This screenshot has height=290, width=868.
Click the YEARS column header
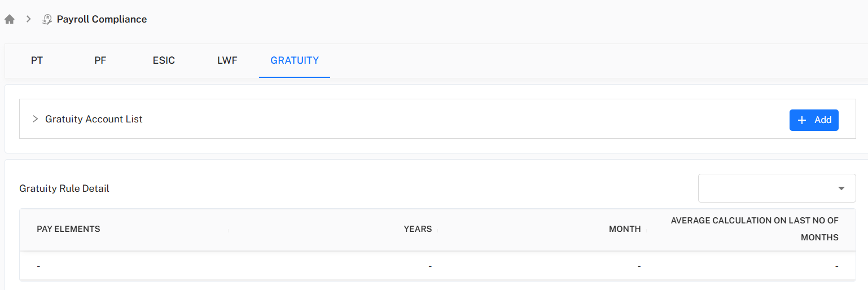pyautogui.click(x=418, y=229)
